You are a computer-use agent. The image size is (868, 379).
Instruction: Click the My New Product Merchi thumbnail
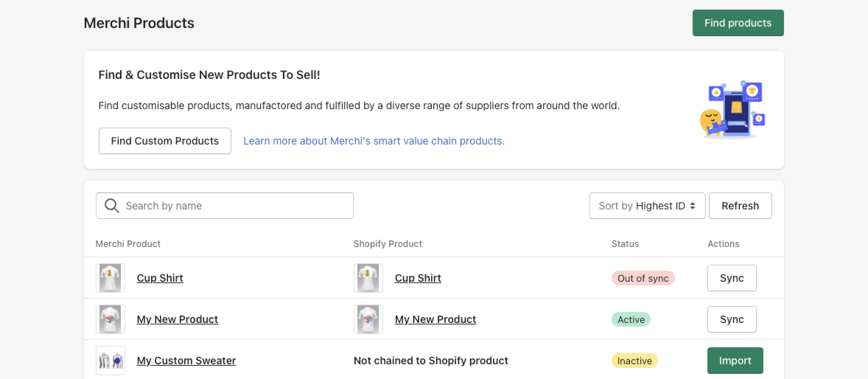[x=110, y=319]
